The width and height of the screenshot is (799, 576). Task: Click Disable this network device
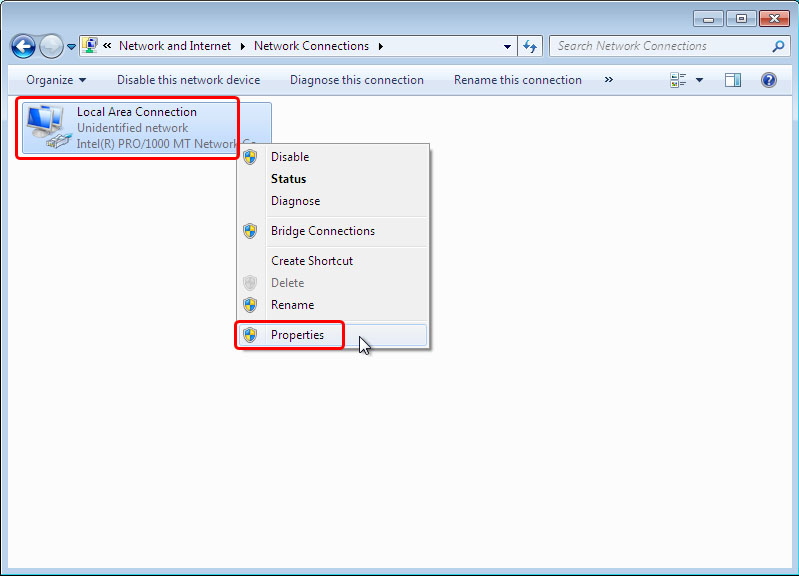[x=189, y=80]
